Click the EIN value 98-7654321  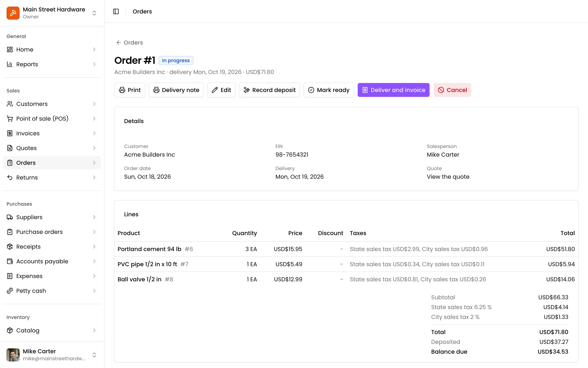point(292,155)
